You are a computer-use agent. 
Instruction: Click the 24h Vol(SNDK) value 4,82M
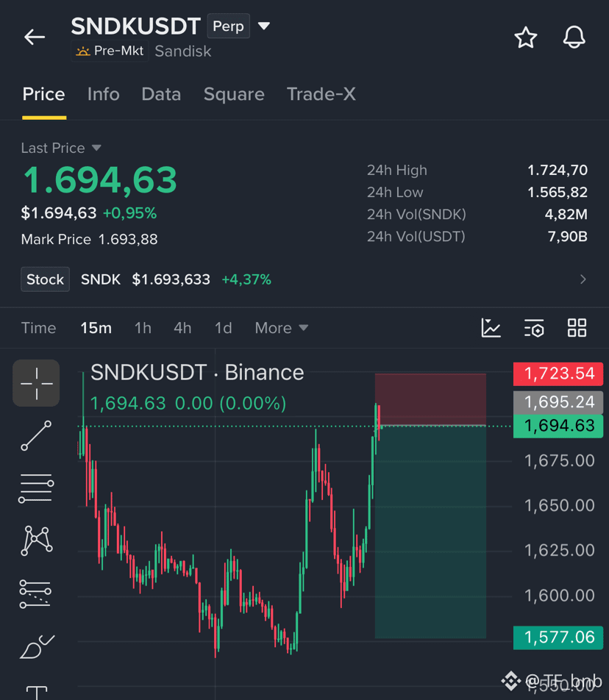(x=566, y=214)
